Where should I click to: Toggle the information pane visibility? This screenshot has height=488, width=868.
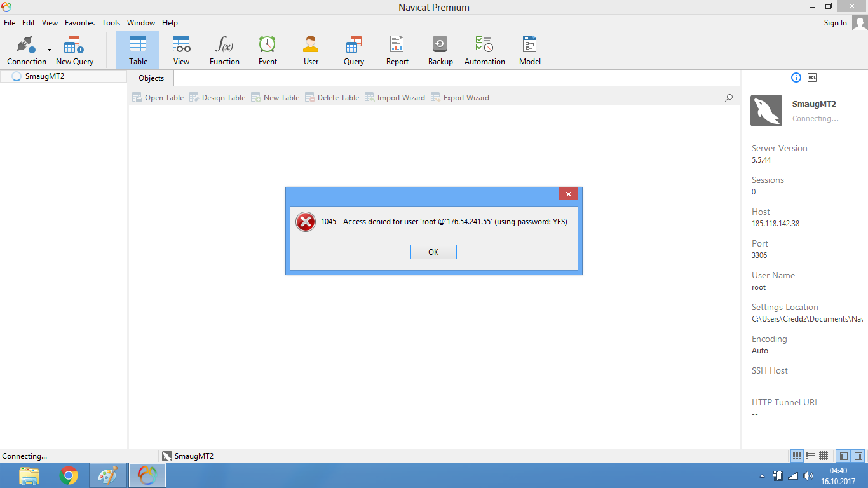click(x=858, y=456)
